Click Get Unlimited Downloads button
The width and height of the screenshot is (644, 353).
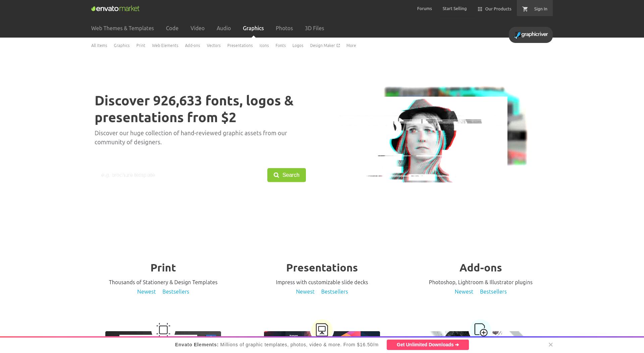pos(428,345)
